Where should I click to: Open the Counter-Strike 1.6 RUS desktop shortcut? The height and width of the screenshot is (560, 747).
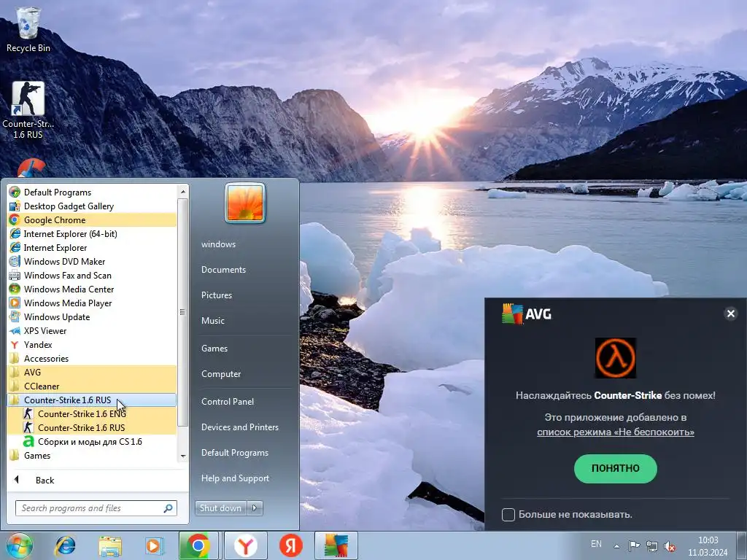point(28,109)
